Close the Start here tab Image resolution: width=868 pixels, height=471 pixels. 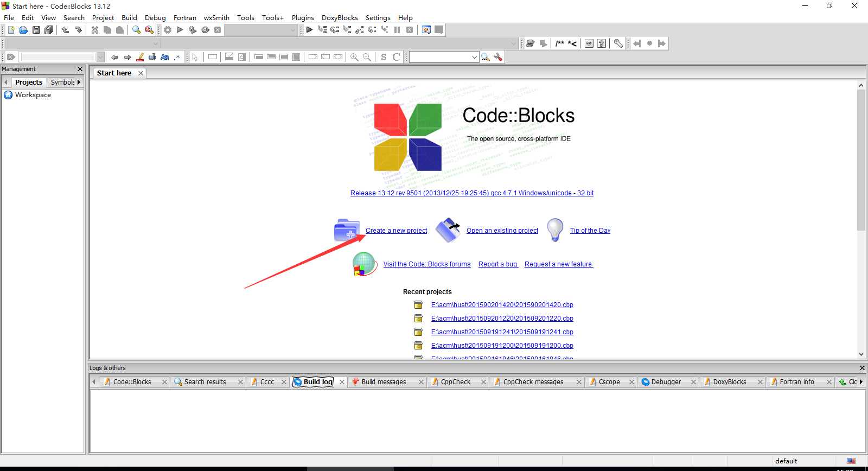pos(141,73)
